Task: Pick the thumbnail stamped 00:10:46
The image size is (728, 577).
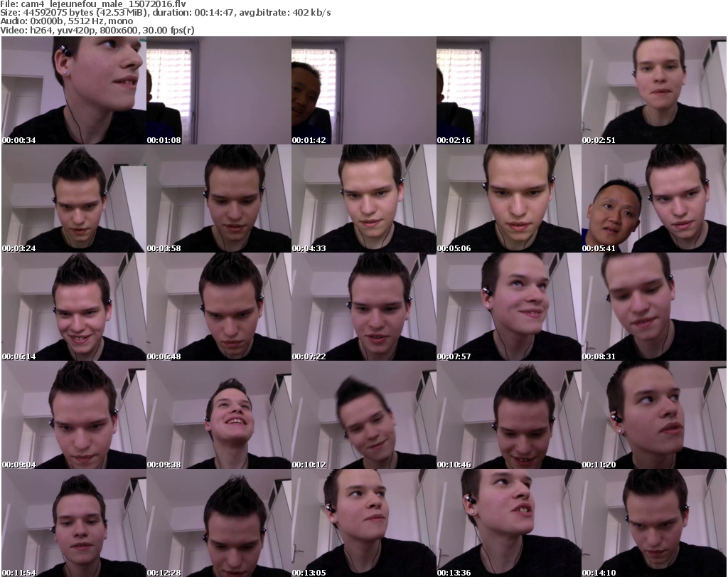Action: point(509,415)
